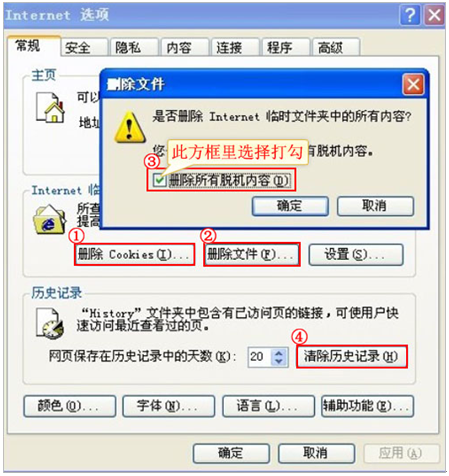Confirm deletion with dialog 确定 button
Image resolution: width=449 pixels, height=476 pixels.
point(290,206)
